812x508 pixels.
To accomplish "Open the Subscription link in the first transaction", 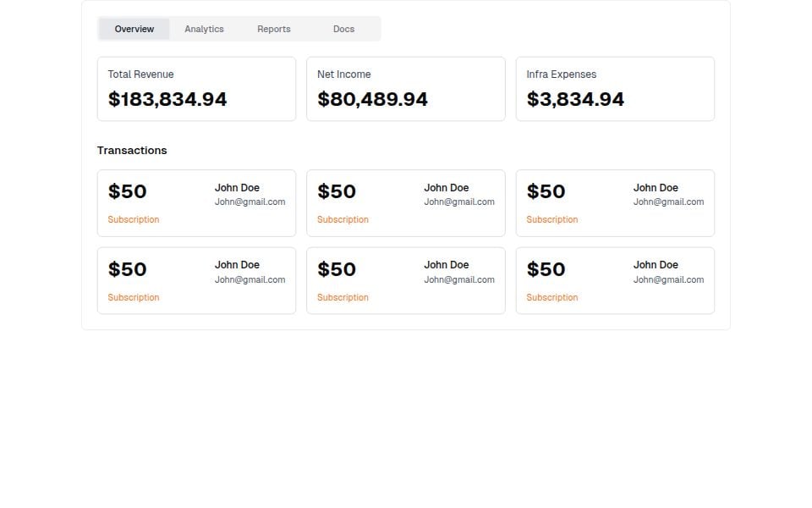I will 133,219.
